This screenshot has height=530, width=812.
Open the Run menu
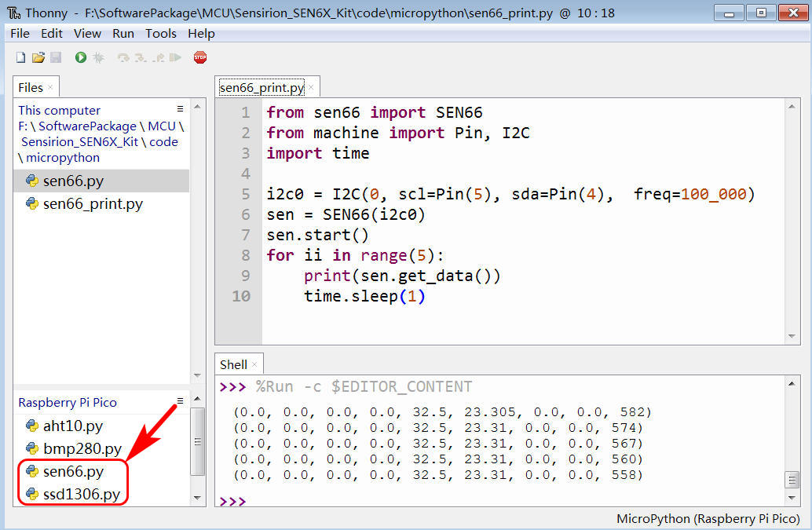pos(123,33)
